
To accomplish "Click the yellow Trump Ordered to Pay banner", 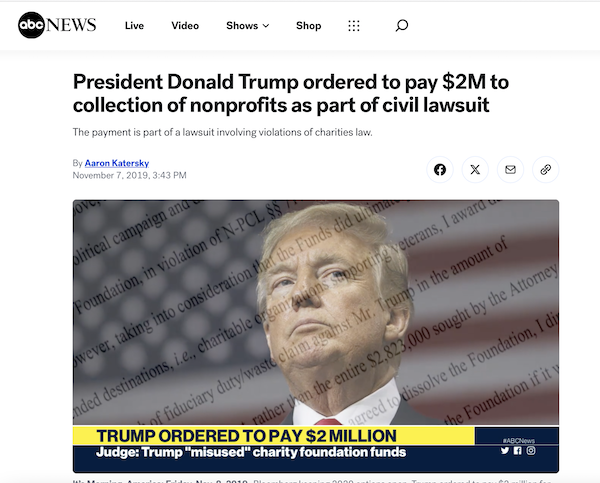I will (274, 436).
